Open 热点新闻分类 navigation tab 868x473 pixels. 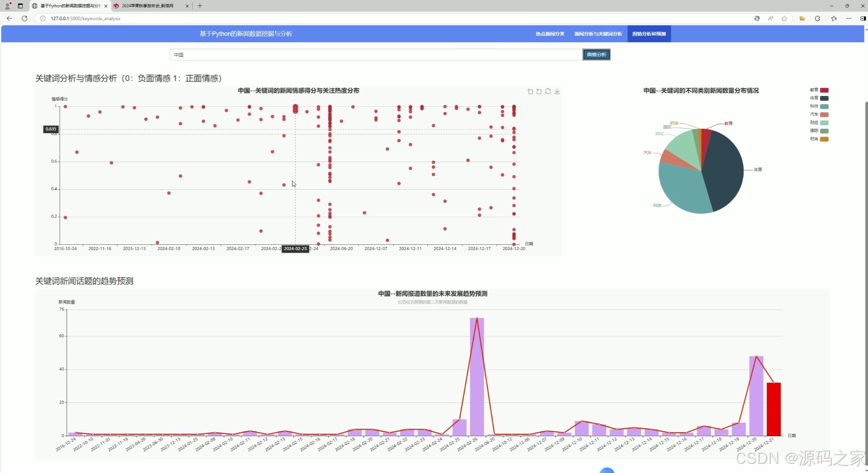click(550, 34)
